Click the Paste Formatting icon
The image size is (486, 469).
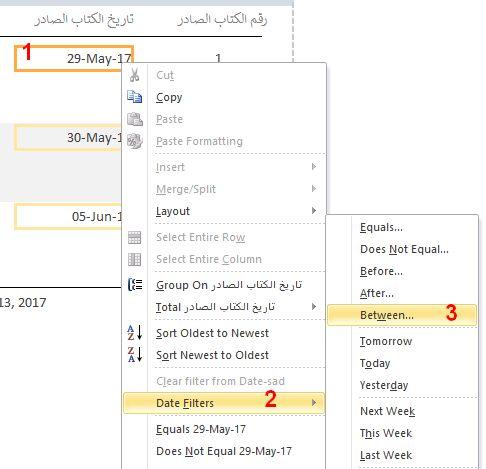point(135,141)
